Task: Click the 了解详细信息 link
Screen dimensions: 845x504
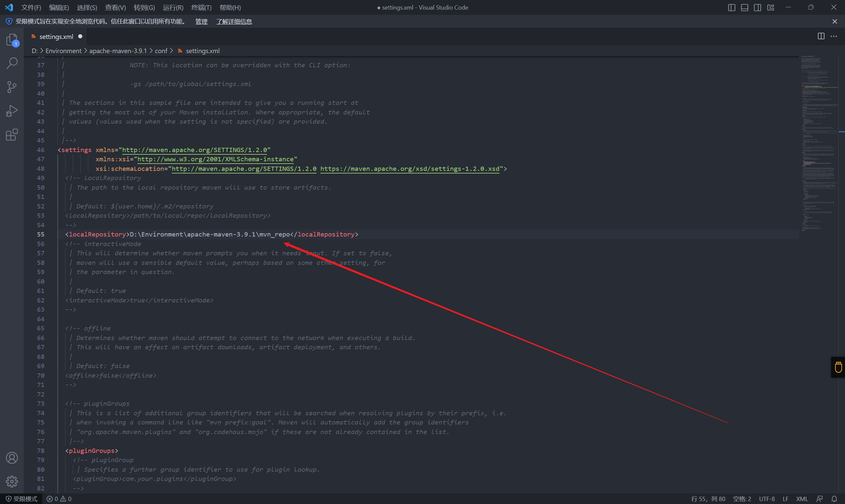Action: click(x=234, y=21)
